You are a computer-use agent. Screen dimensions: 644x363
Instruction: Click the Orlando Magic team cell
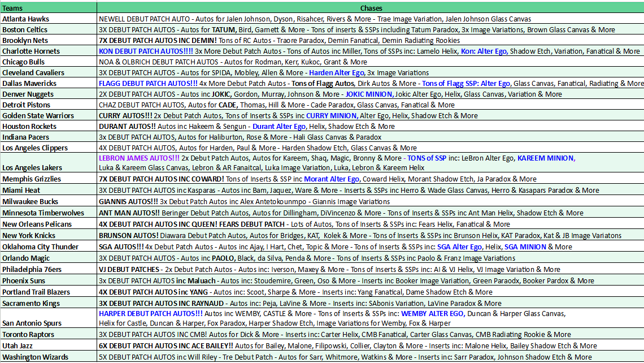(49, 258)
